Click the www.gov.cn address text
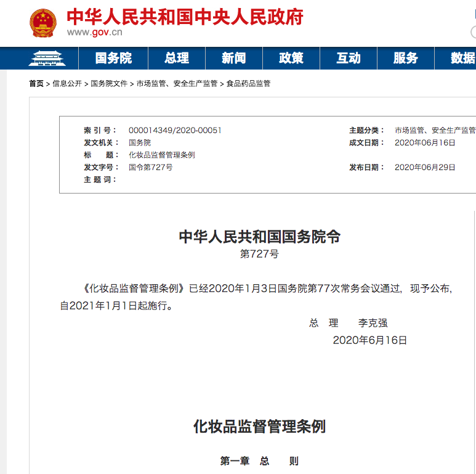The height and width of the screenshot is (474, 476). point(95,32)
